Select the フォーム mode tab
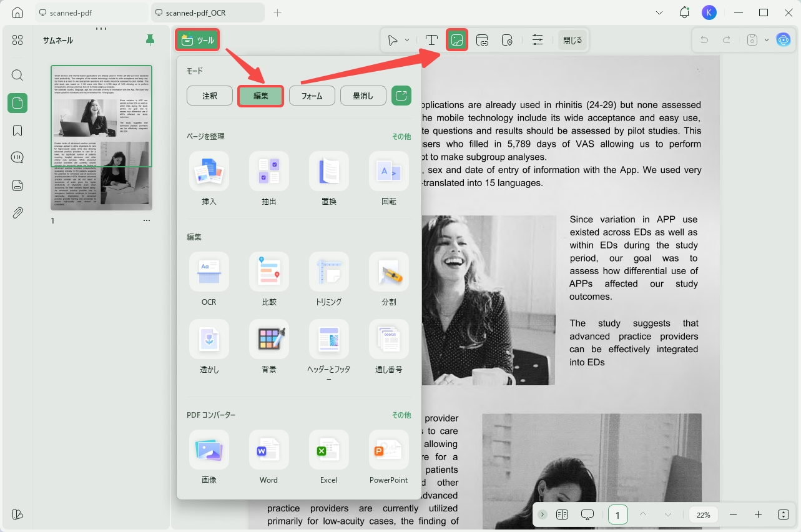This screenshot has width=801, height=532. (312, 96)
